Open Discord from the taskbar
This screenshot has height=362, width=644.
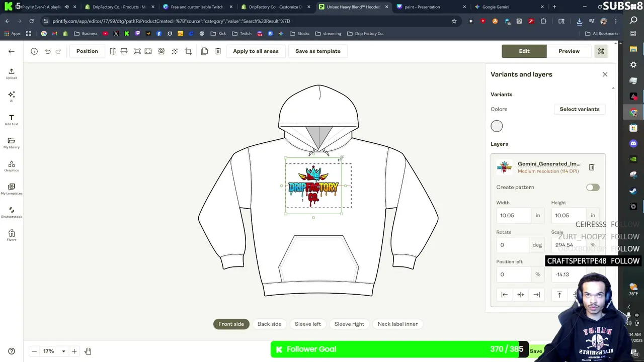[x=633, y=144]
